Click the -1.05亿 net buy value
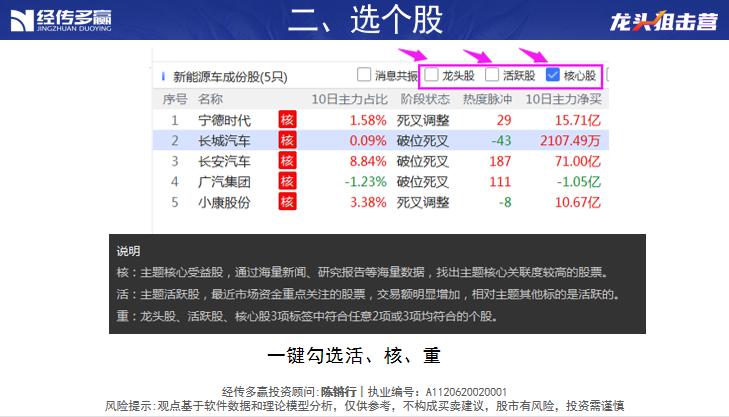The height and width of the screenshot is (417, 729). [x=579, y=182]
